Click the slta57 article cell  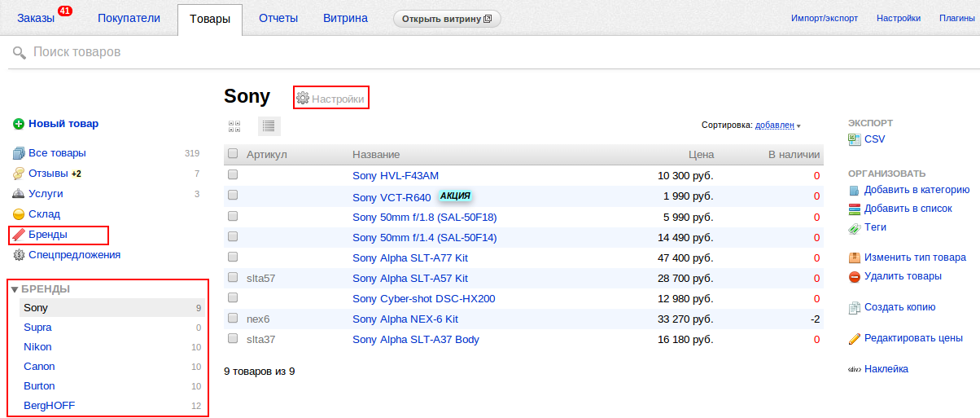pyautogui.click(x=261, y=278)
